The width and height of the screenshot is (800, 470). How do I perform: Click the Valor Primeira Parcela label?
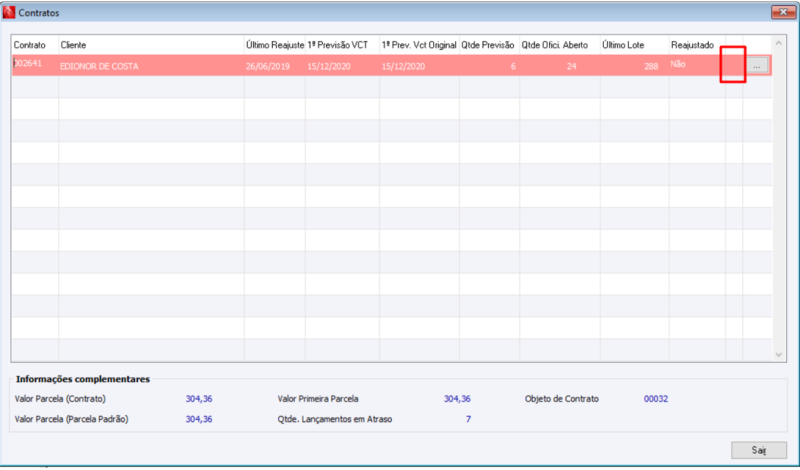tap(318, 399)
